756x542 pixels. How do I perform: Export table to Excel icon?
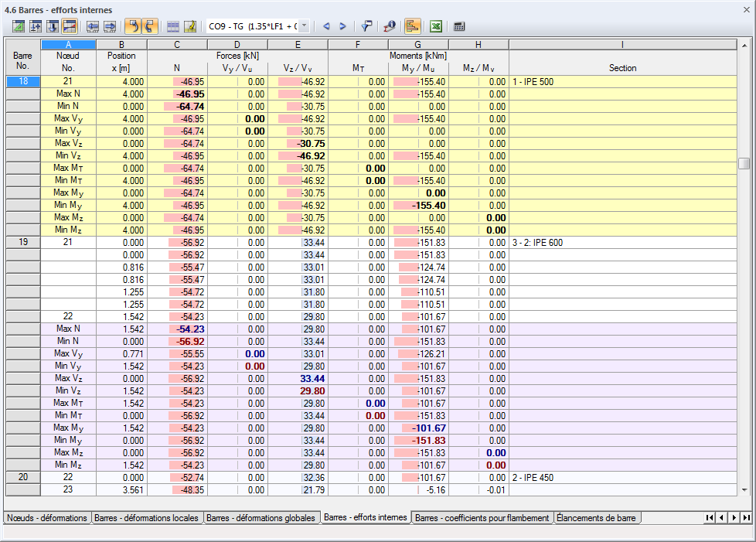tap(436, 26)
